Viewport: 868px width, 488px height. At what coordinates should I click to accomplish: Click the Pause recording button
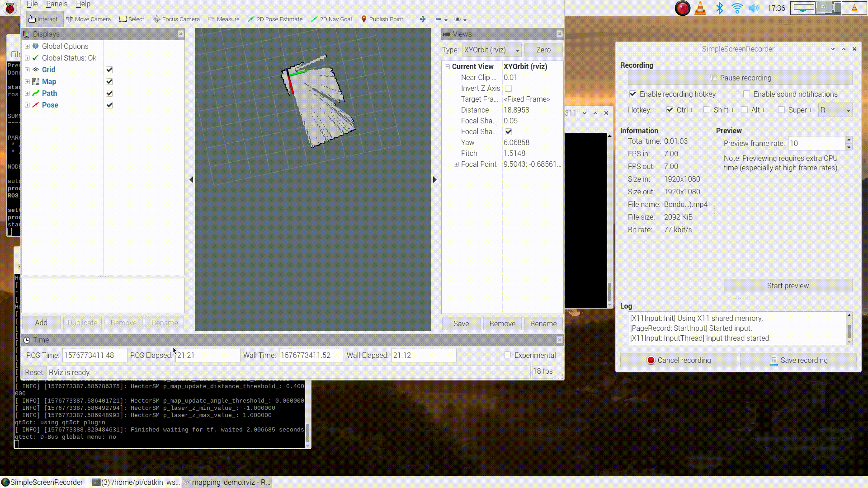[x=740, y=78]
